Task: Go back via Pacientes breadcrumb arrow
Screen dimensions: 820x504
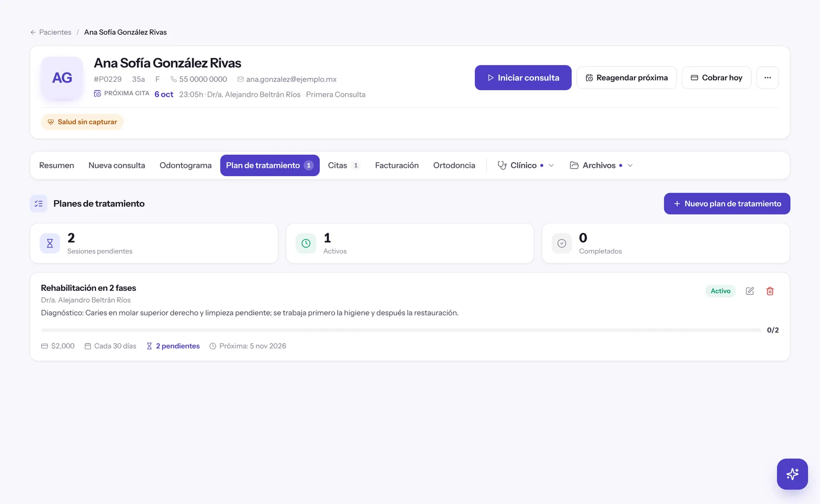Action: coord(33,32)
